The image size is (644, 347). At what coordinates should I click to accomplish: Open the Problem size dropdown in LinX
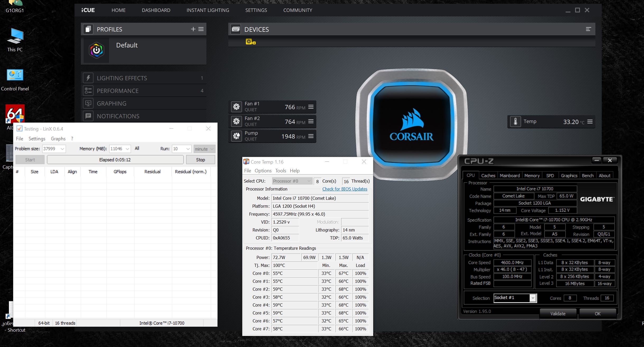click(x=62, y=149)
